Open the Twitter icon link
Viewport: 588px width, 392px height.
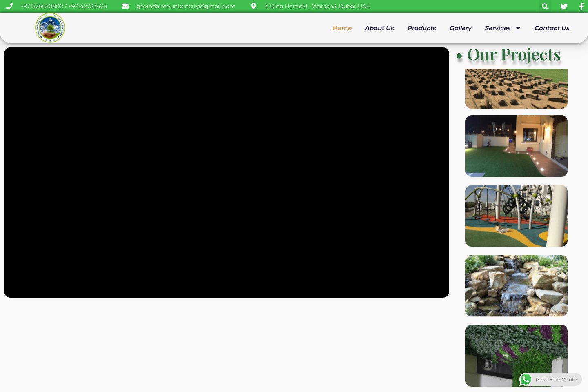tap(564, 6)
